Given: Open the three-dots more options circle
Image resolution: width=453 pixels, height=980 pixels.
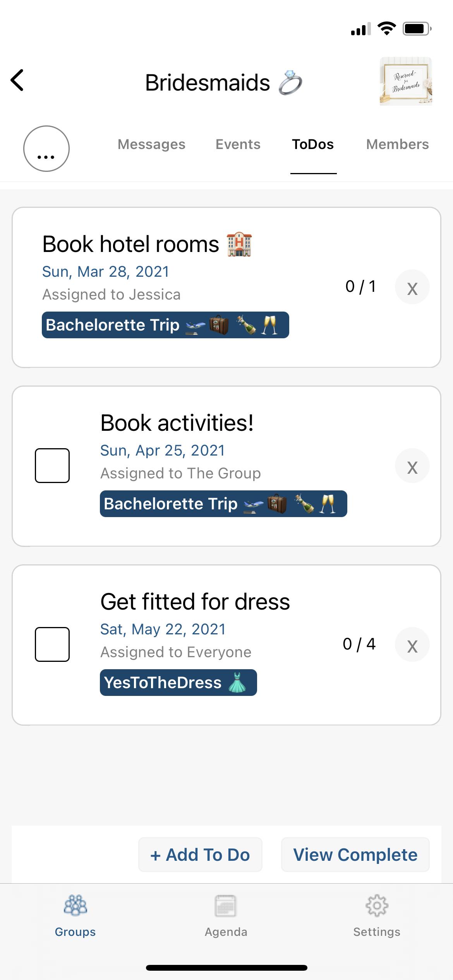Looking at the screenshot, I should pyautogui.click(x=46, y=149).
